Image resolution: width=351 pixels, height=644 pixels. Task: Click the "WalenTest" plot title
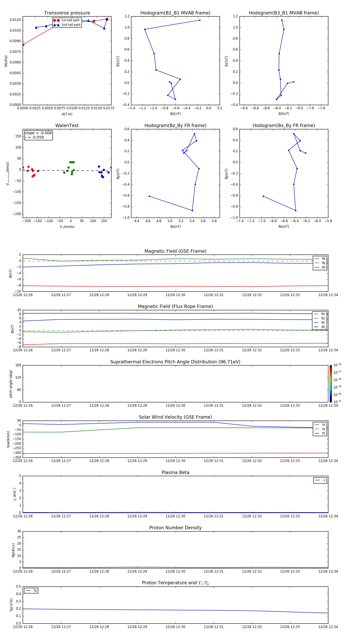click(67, 125)
